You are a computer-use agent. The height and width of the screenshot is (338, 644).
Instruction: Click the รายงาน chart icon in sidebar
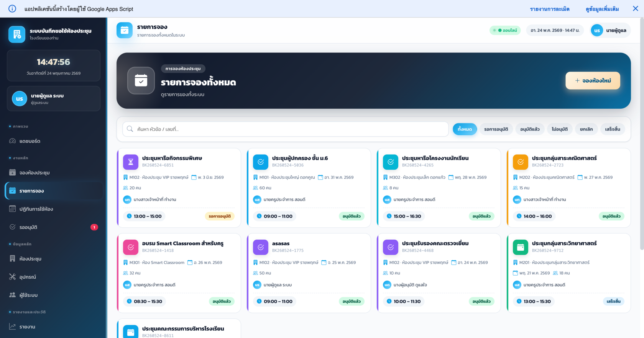(12, 327)
